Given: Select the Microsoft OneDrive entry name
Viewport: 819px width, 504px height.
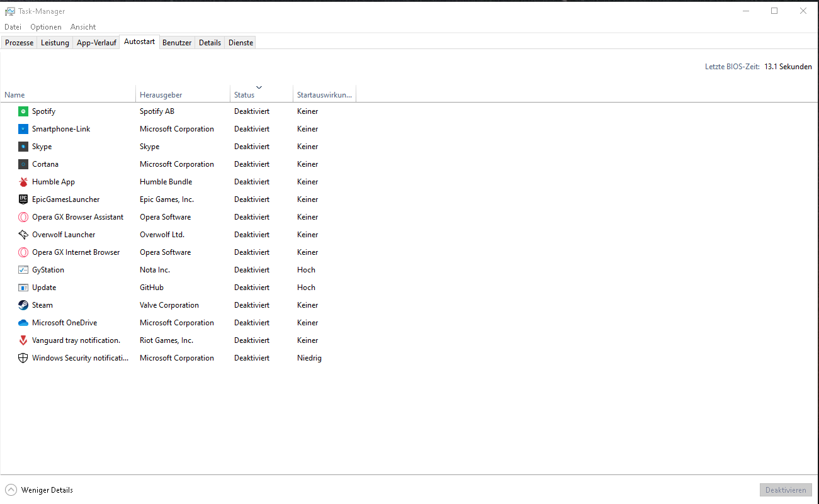Looking at the screenshot, I should (x=65, y=323).
